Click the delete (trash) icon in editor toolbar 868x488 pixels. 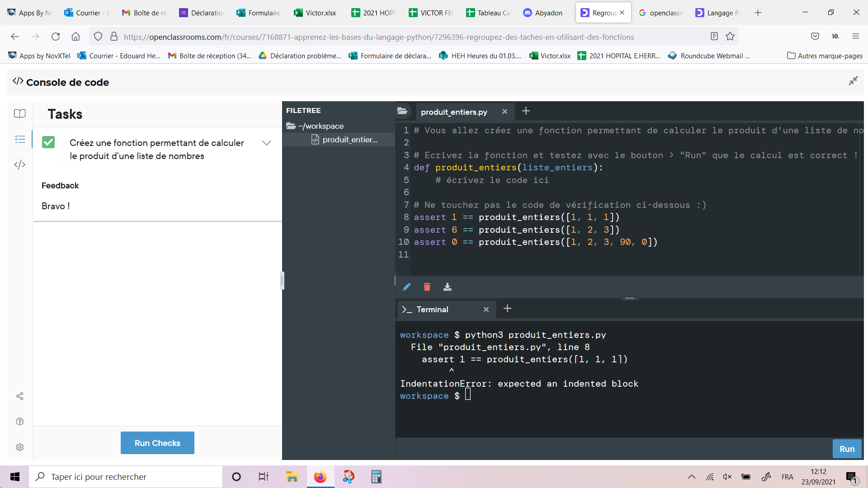click(x=427, y=286)
